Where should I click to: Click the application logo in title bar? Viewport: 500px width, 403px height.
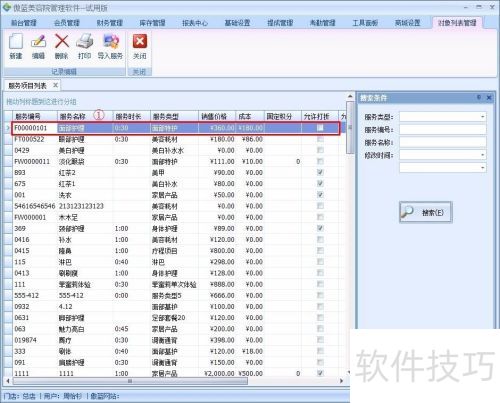coord(7,7)
